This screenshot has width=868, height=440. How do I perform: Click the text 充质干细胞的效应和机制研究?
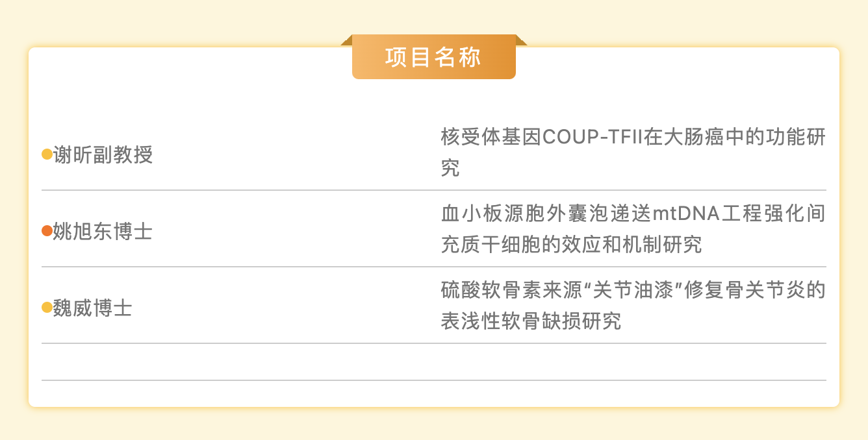coord(571,245)
